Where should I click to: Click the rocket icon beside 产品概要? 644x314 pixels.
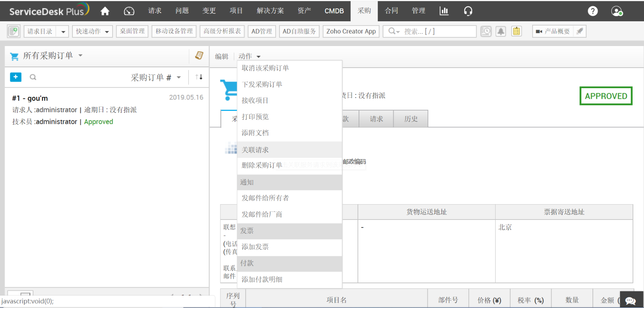(580, 31)
